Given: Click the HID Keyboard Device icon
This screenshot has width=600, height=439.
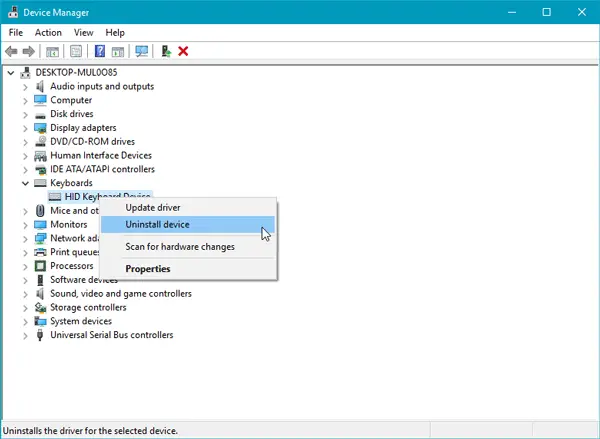Looking at the screenshot, I should pyautogui.click(x=55, y=197).
